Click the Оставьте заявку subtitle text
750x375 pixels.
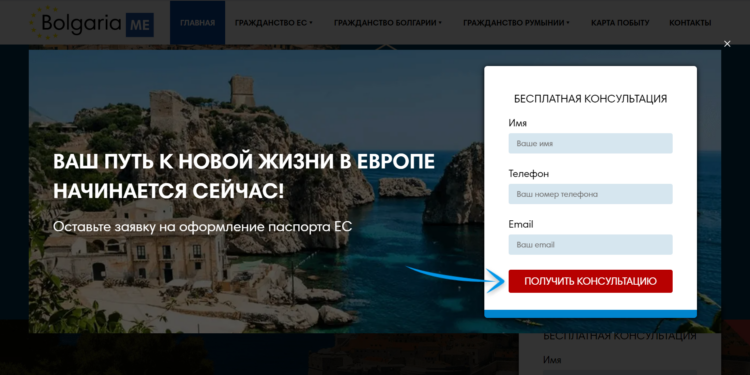coord(202,226)
